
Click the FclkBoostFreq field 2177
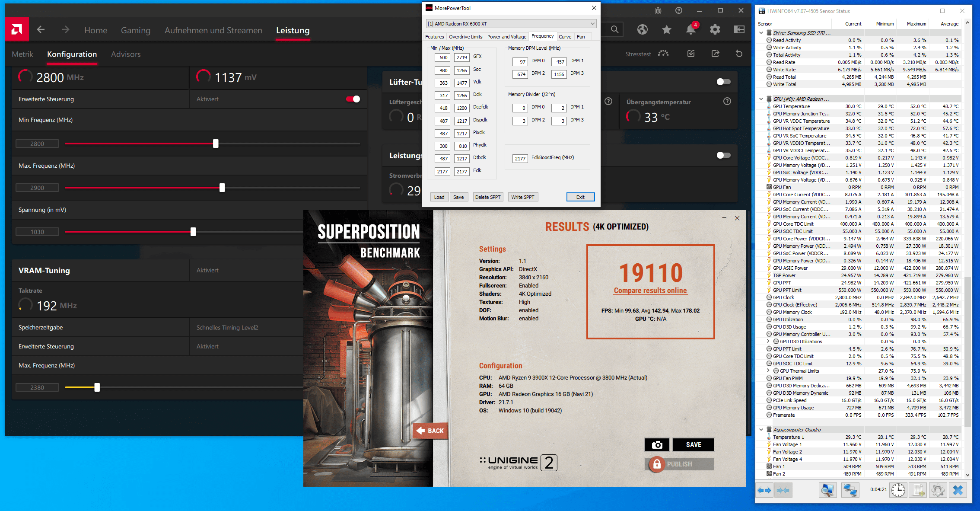520,159
